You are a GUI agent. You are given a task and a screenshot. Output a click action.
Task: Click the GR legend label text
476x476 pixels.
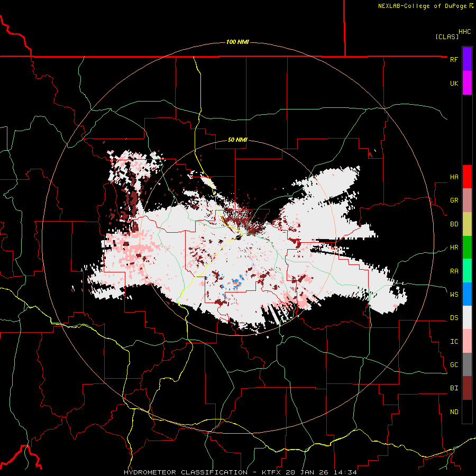(x=454, y=200)
